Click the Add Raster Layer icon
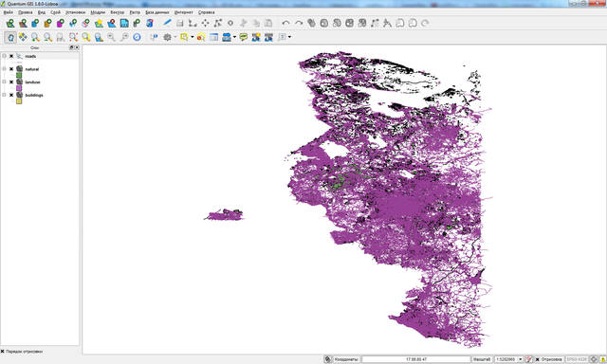607x364 pixels. point(23,23)
